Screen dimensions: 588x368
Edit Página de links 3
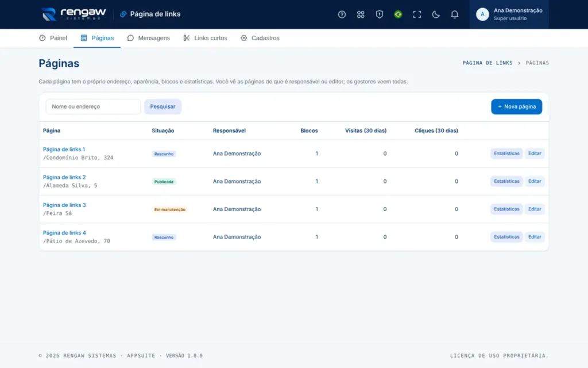point(535,209)
